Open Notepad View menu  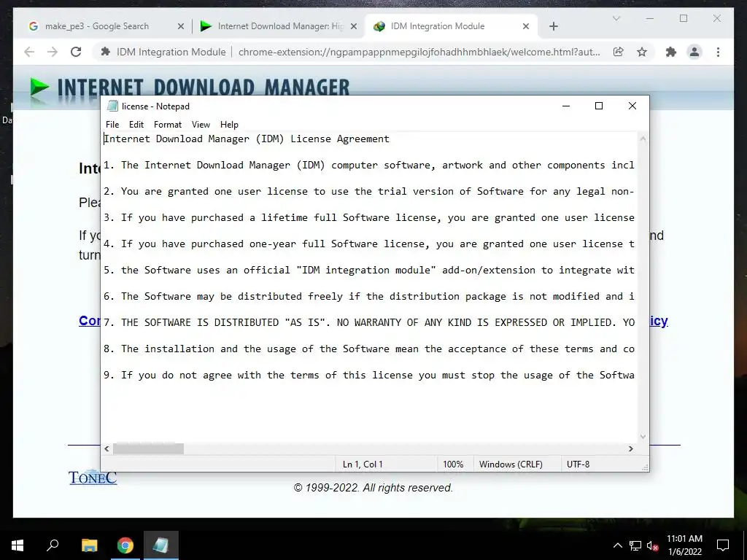click(201, 124)
